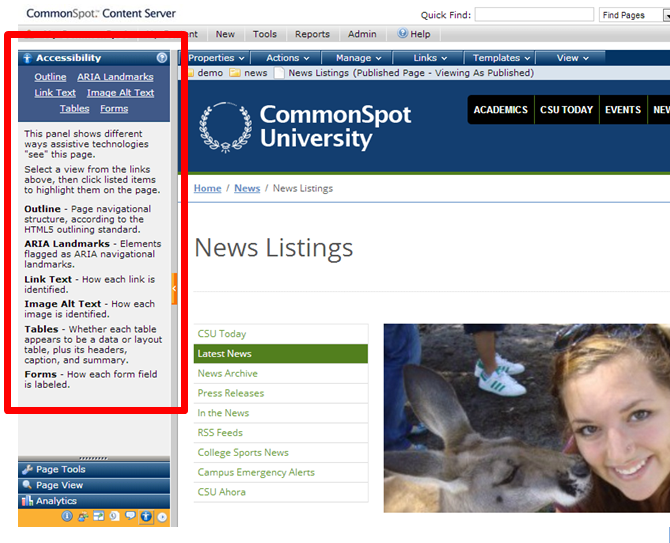This screenshot has height=543, width=670.
Task: Click the kangaroo photo thumbnail
Action: pos(526,418)
